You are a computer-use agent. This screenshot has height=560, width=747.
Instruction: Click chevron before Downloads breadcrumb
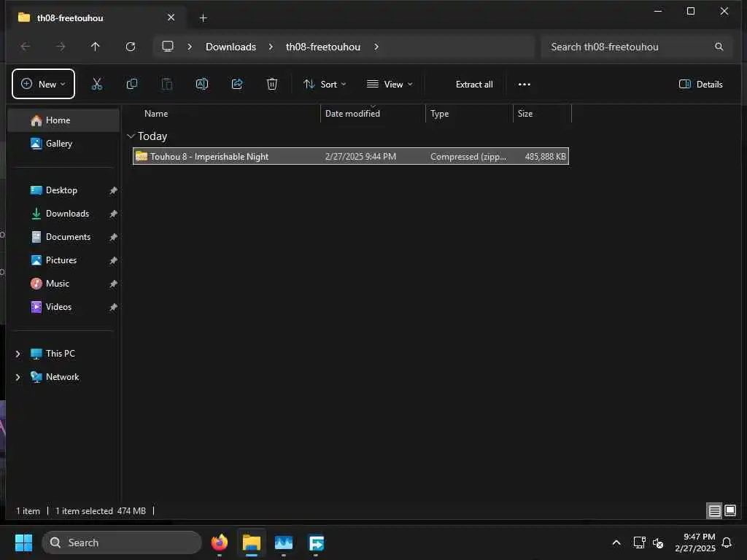point(190,47)
